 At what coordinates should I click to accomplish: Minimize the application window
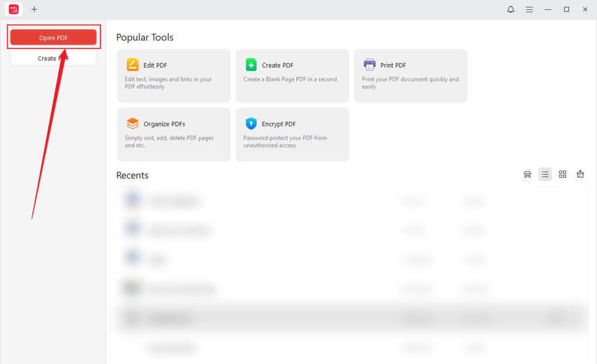pos(547,9)
